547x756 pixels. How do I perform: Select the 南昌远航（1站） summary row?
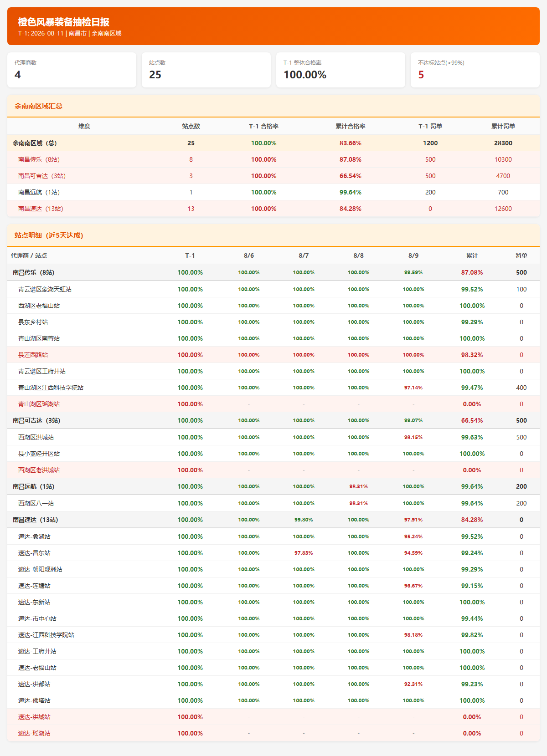(273, 192)
